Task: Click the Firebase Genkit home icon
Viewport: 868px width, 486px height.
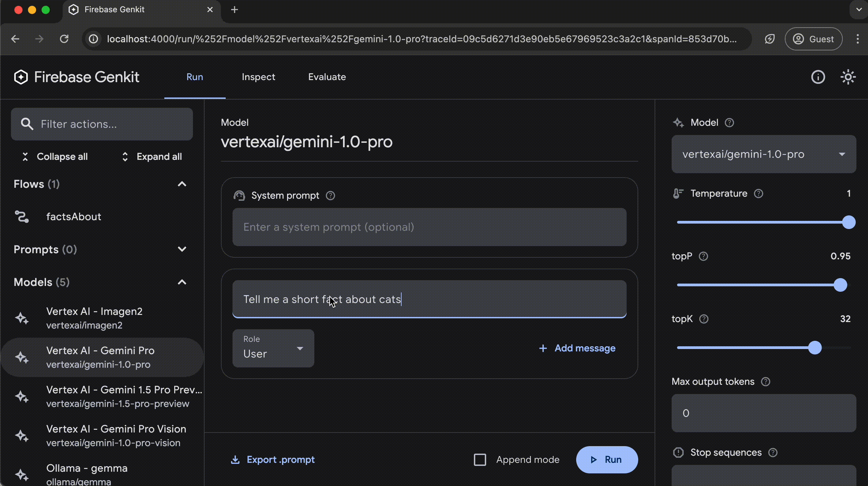Action: (21, 77)
